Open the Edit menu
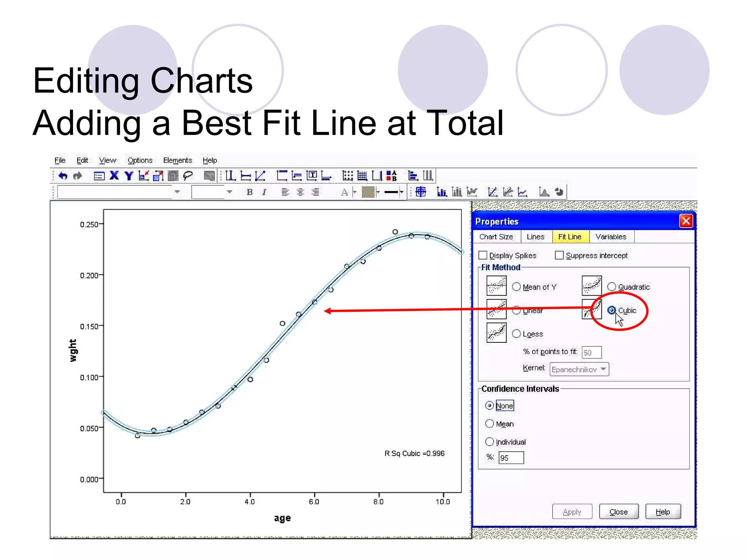Viewport: 747px width, 560px height. [x=82, y=160]
